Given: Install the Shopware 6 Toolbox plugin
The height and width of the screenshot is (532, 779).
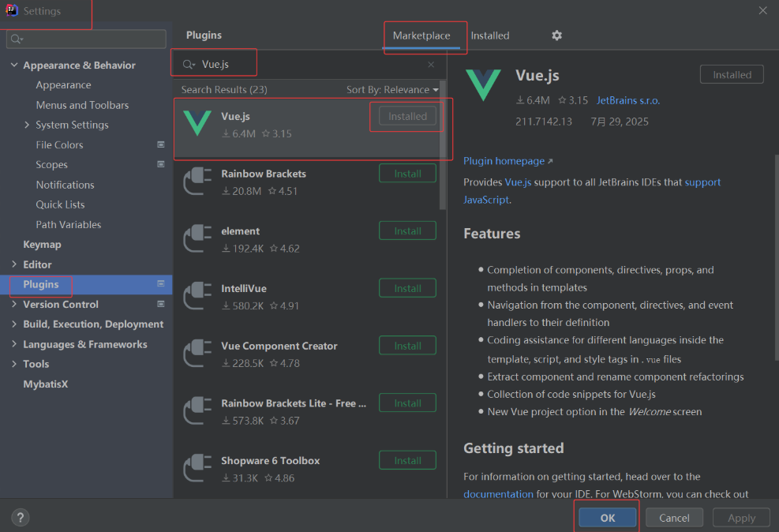Looking at the screenshot, I should click(x=407, y=460).
